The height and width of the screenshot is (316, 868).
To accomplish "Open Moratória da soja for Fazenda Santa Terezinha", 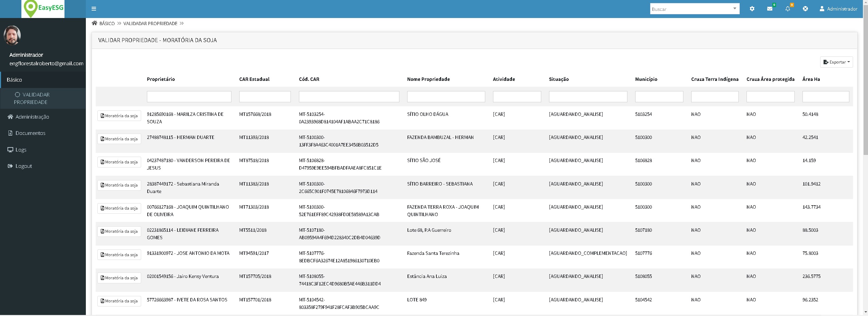I will click(x=119, y=255).
